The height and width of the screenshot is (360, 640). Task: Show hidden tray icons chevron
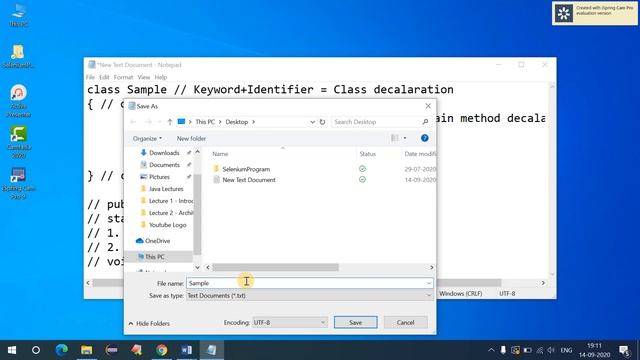(x=491, y=350)
